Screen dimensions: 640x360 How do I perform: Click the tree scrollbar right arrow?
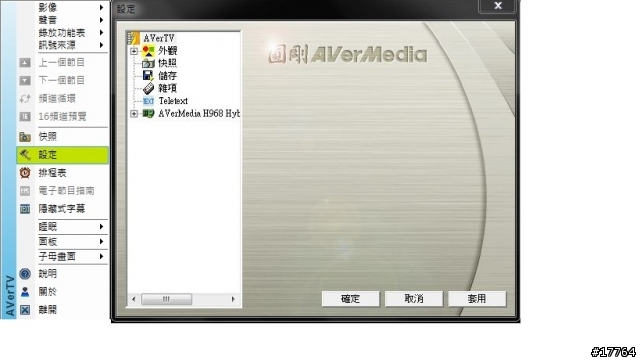coord(233,299)
